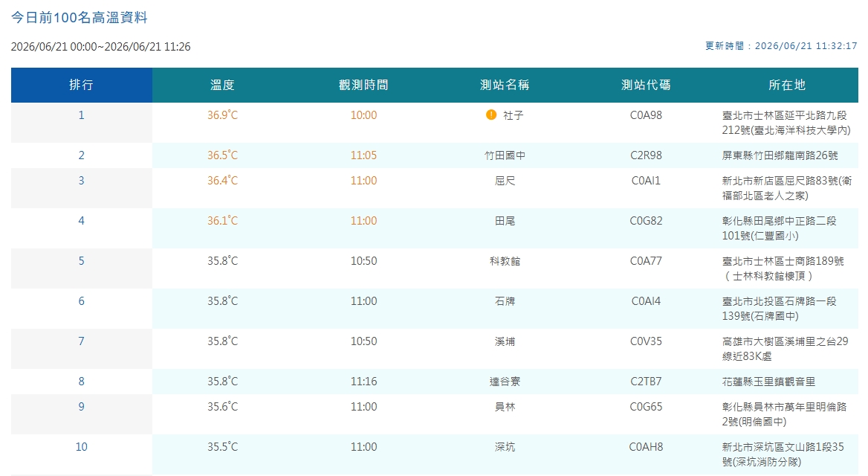Click observation time 11:05

click(x=363, y=155)
